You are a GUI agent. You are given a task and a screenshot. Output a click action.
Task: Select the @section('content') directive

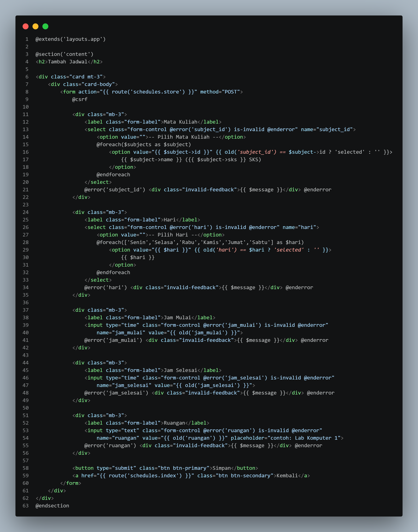tap(65, 54)
